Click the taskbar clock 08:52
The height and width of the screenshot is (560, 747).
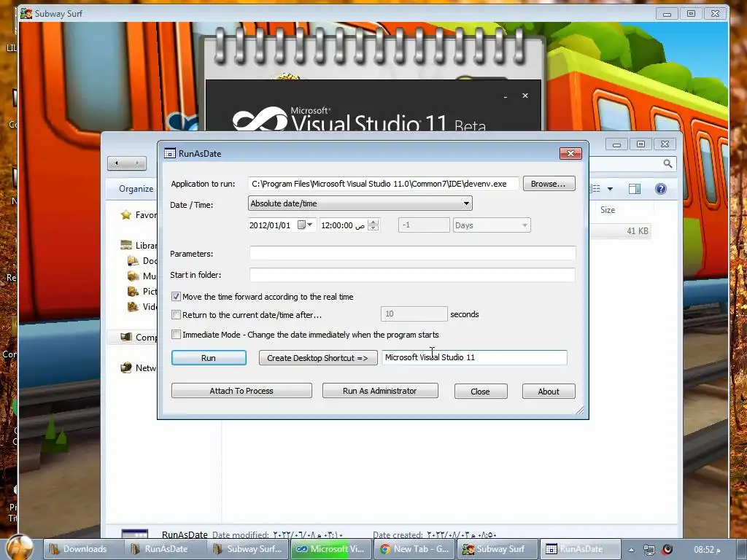707,550
